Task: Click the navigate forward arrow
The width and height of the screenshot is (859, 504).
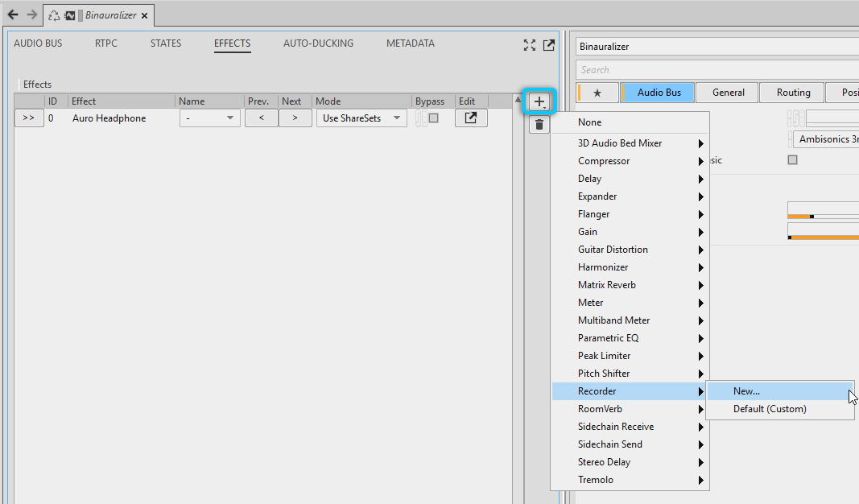Action: click(x=31, y=14)
